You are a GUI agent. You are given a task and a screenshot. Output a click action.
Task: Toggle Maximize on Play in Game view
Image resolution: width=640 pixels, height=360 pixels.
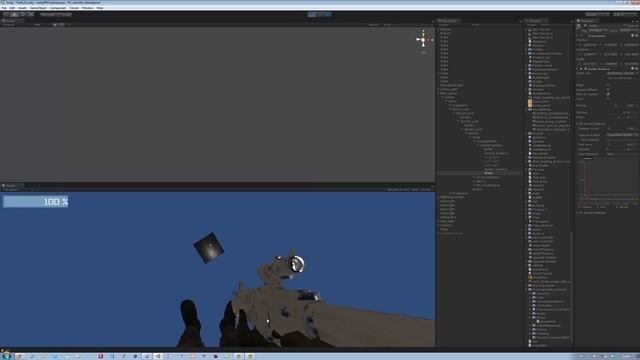click(x=398, y=190)
